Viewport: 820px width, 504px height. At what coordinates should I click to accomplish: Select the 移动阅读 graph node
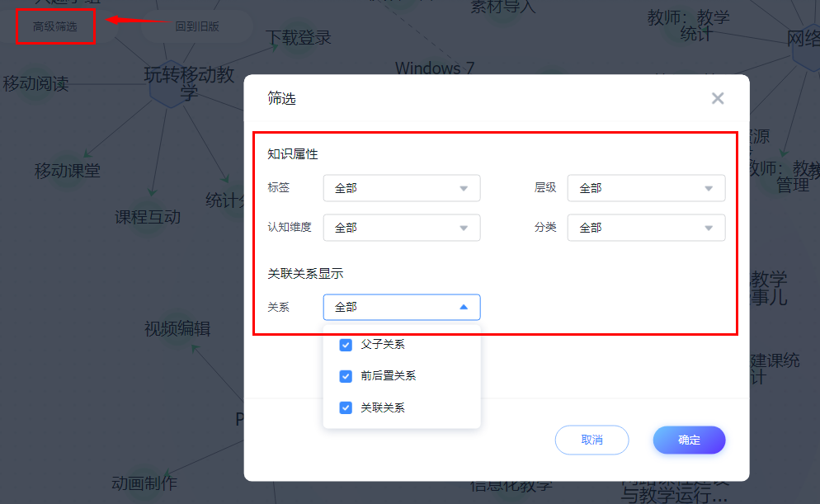coord(36,83)
